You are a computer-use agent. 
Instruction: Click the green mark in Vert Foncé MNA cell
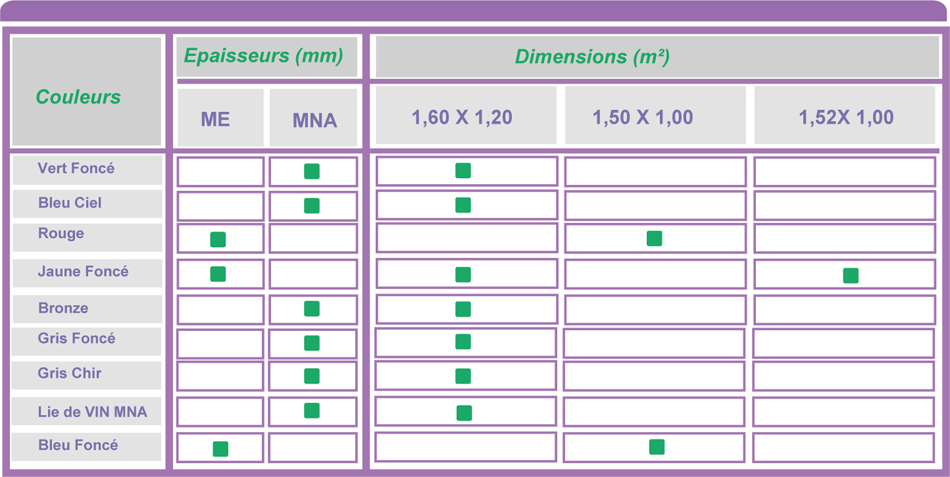[x=312, y=171]
